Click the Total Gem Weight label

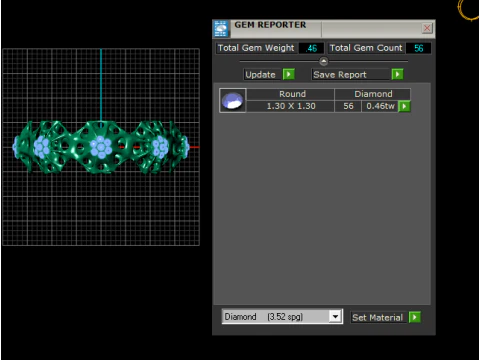(x=256, y=48)
